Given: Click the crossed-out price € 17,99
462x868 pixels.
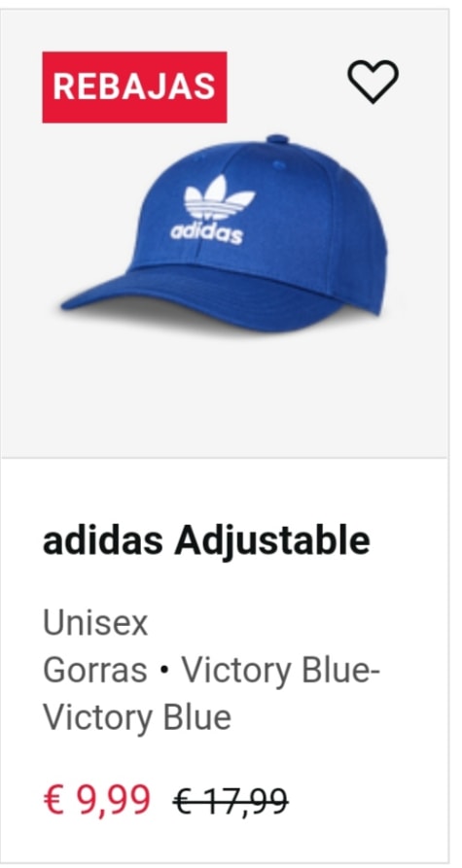Looking at the screenshot, I should 231,801.
